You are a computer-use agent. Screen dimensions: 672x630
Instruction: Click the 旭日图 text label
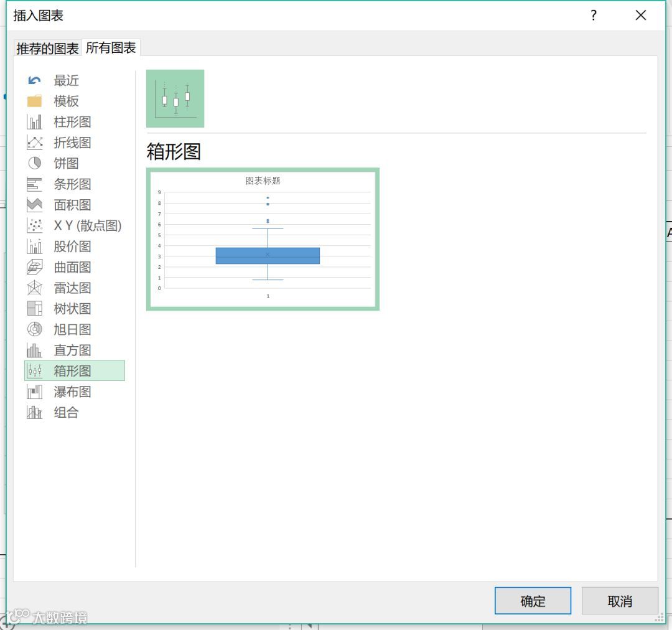[72, 329]
